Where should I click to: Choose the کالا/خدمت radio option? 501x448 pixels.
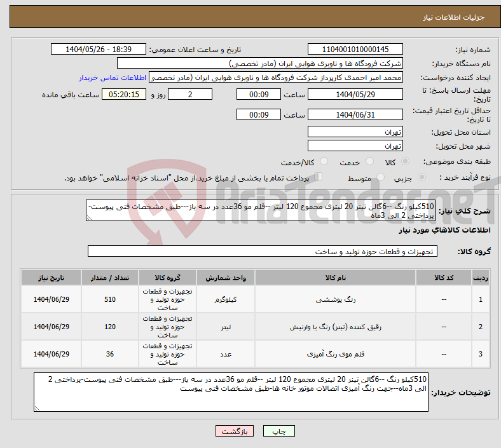[x=324, y=162]
